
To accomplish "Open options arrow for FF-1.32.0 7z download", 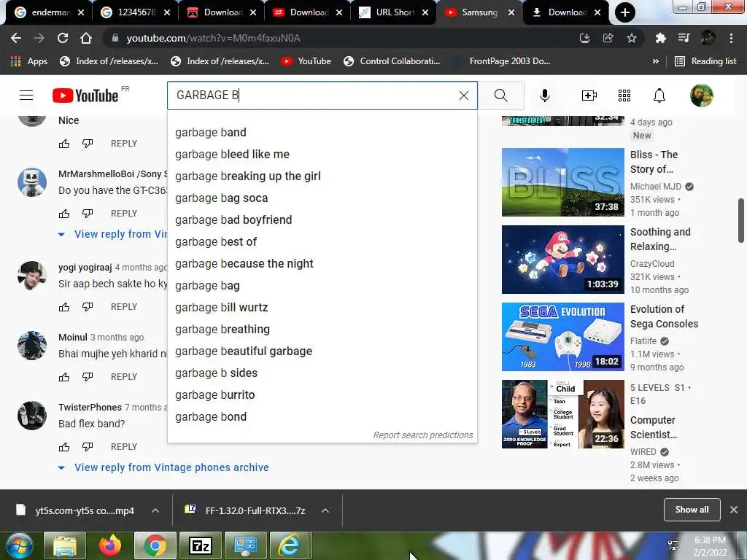I will click(325, 510).
